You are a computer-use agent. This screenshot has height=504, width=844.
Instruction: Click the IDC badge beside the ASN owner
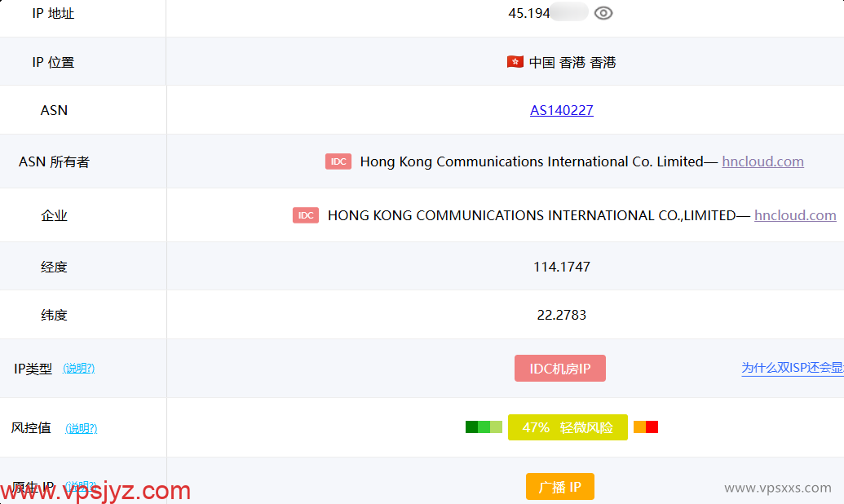tap(338, 161)
